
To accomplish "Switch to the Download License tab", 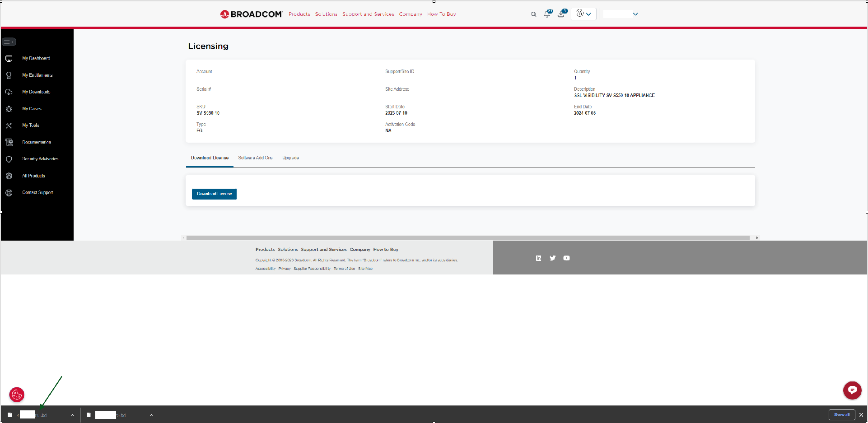I will (x=210, y=158).
